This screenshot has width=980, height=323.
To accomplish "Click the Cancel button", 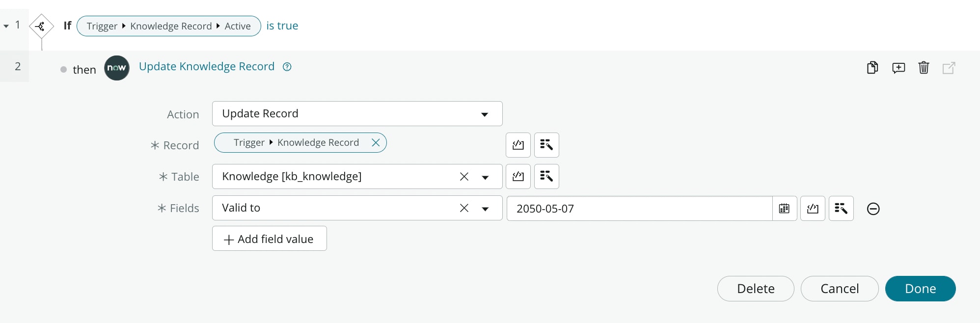I will [839, 289].
